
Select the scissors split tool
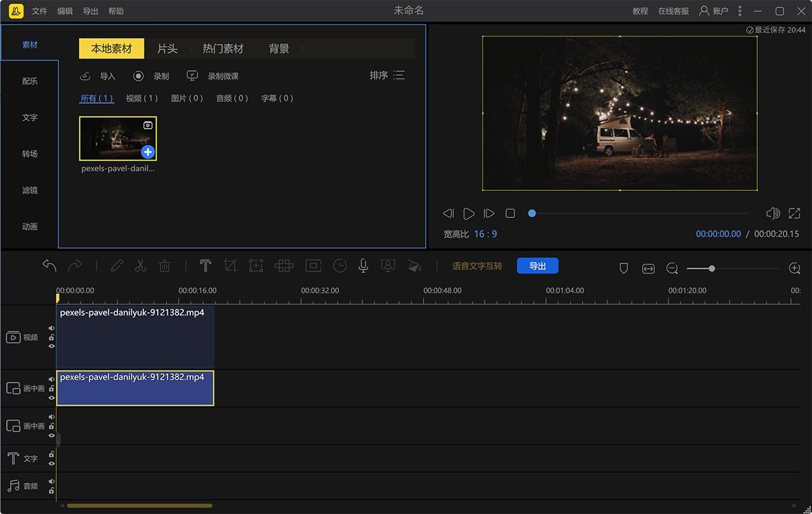140,266
